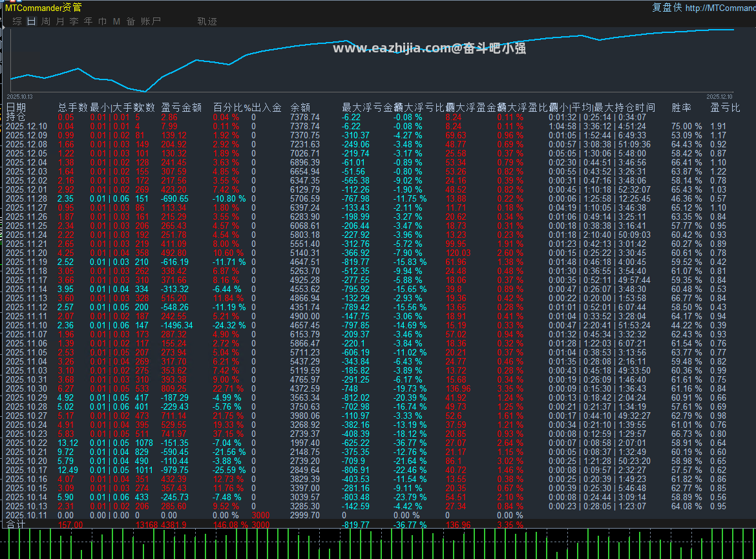Click the -24.32 % percentage cell
Screen dimensions: 756x559
tap(229, 326)
